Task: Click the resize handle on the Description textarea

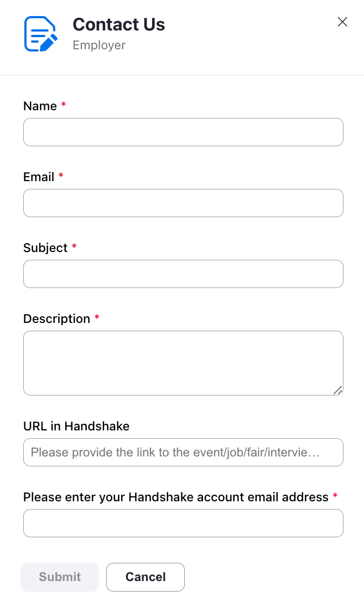Action: [338, 391]
